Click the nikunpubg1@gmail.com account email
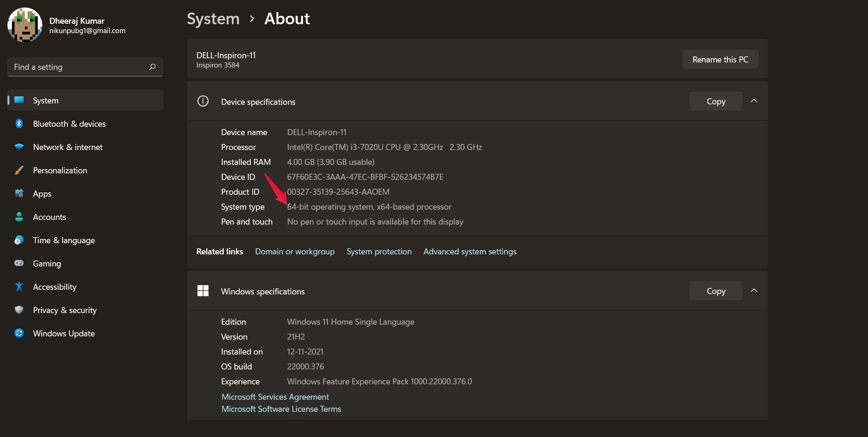Image resolution: width=868 pixels, height=437 pixels. (87, 31)
